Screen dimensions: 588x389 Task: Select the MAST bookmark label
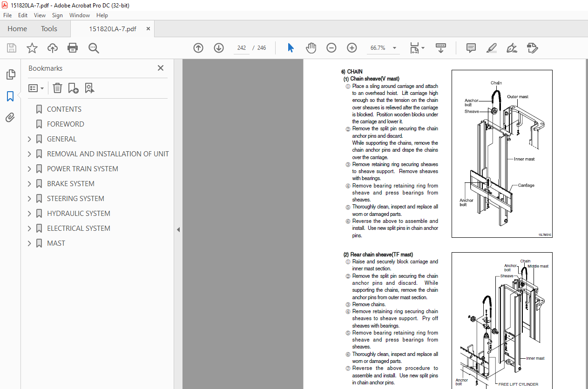pos(56,243)
